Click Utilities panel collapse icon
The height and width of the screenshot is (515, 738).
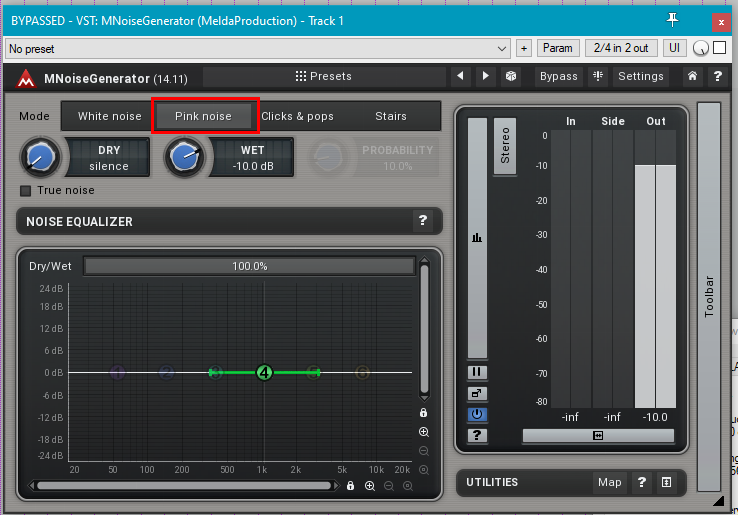coord(666,482)
